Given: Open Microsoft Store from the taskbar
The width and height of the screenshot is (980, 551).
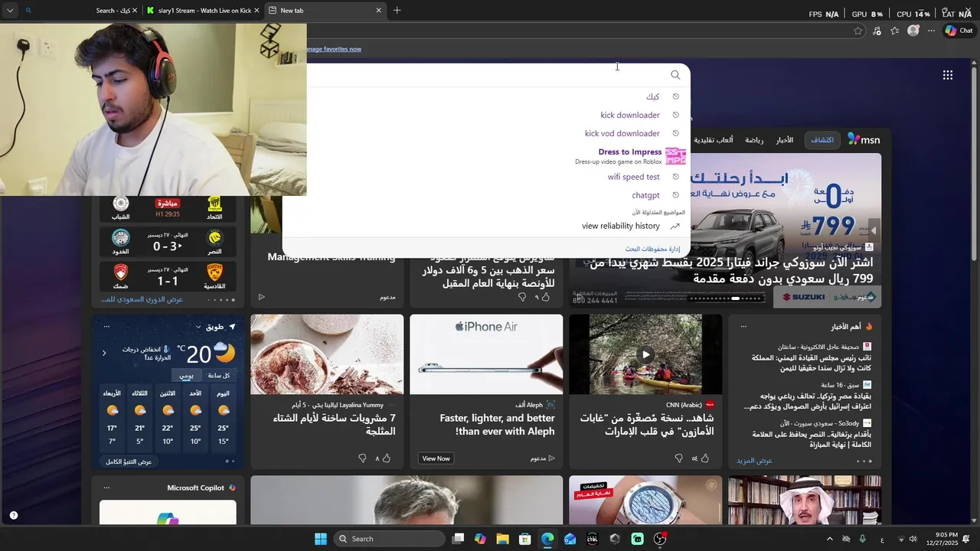Looking at the screenshot, I should coord(524,539).
